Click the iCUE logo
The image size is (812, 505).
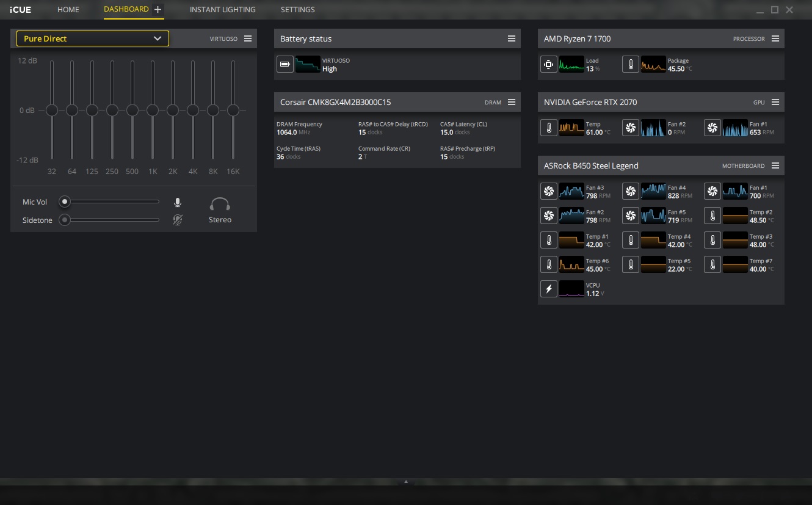pos(21,9)
